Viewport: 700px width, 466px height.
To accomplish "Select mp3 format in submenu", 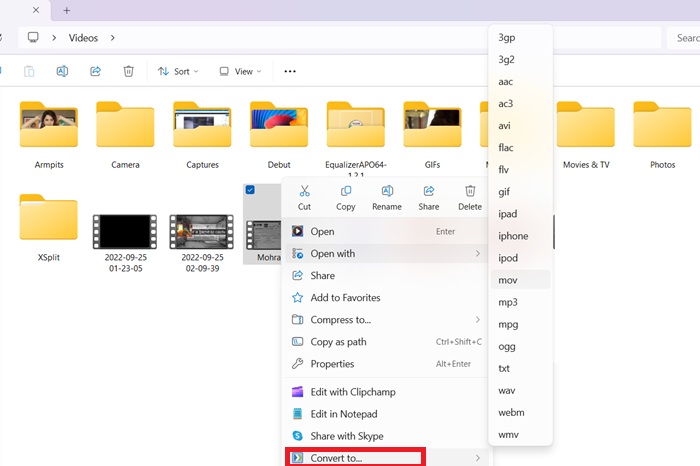I will point(521,302).
